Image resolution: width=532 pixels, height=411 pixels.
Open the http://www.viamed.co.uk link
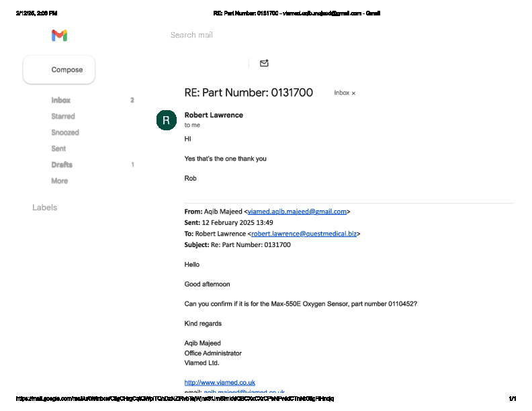point(220,383)
